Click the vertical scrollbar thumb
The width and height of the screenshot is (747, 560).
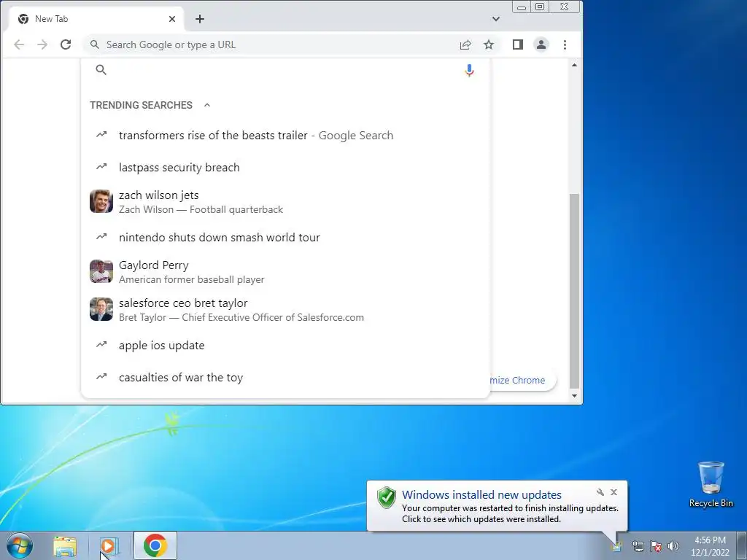point(575,290)
